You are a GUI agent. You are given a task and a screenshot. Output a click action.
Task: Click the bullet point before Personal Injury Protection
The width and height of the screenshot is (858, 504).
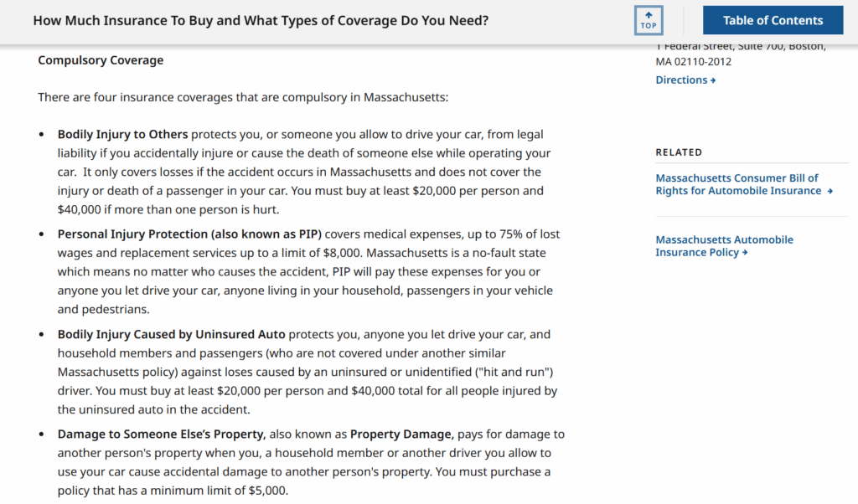tap(43, 234)
